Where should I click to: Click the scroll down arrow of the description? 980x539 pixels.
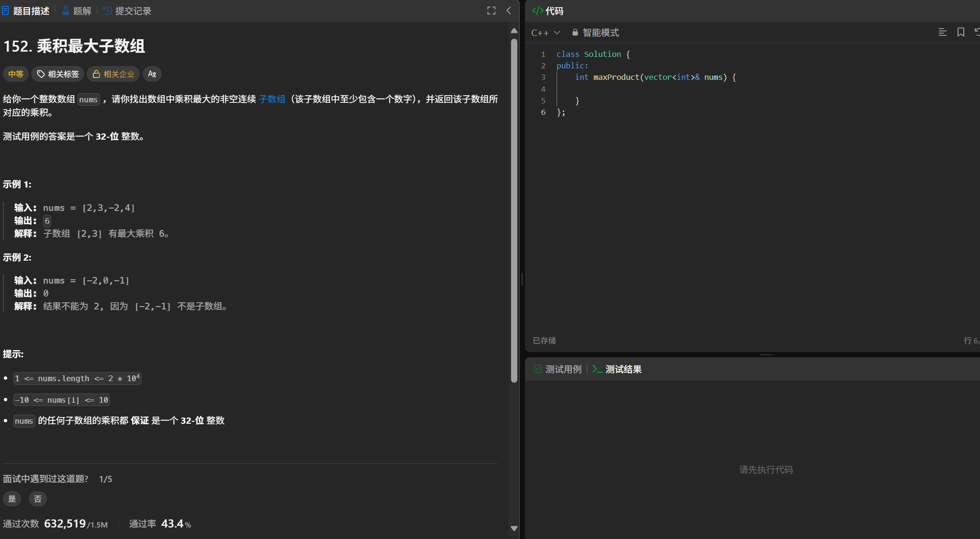click(x=514, y=528)
